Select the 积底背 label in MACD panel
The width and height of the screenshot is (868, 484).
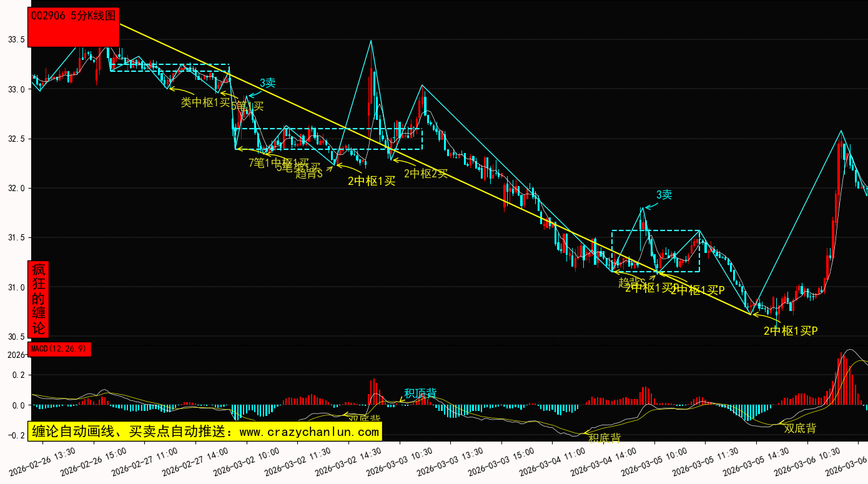[604, 438]
